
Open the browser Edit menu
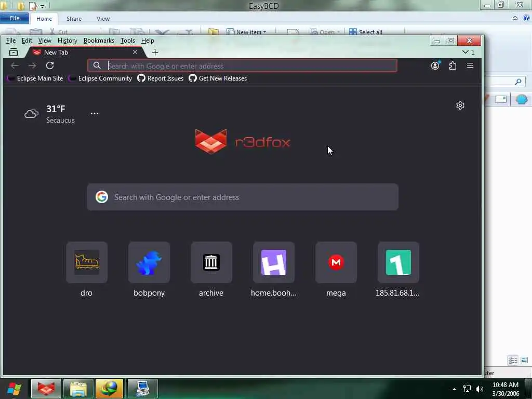tap(27, 41)
